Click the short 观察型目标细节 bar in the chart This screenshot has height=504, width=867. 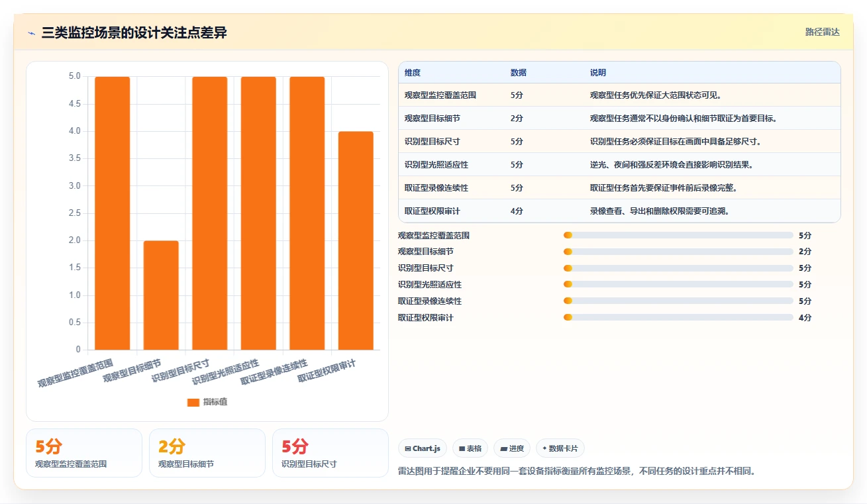point(161,295)
